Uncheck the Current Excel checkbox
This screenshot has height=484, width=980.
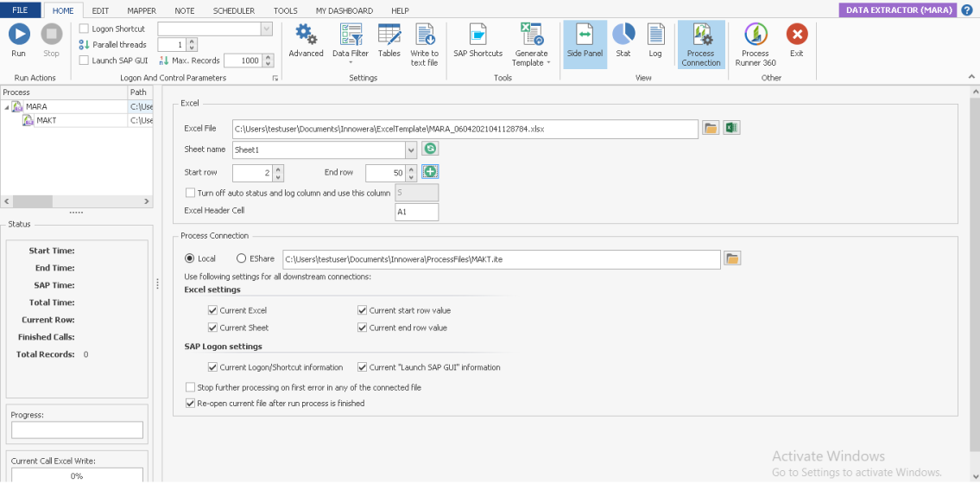(212, 310)
